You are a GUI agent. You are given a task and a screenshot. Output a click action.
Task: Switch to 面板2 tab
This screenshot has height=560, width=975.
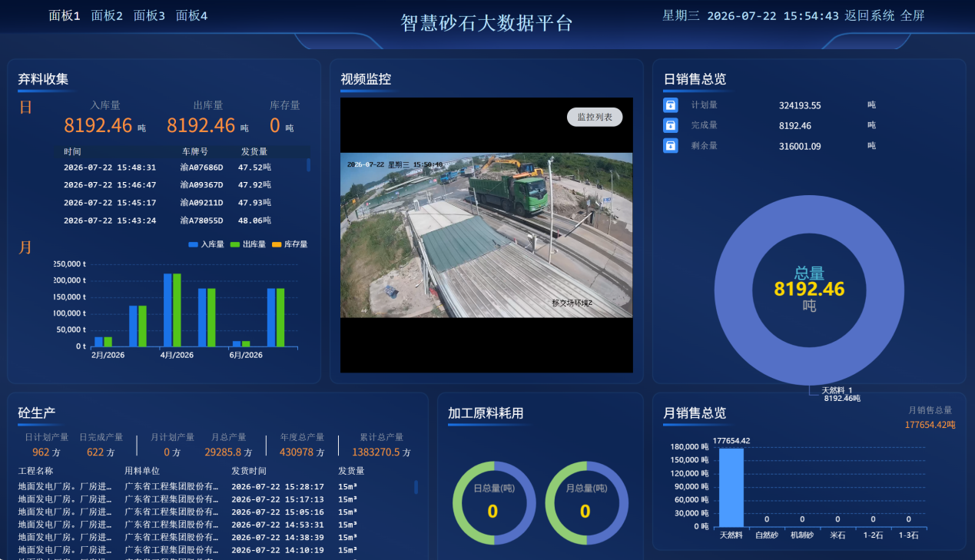[107, 15]
